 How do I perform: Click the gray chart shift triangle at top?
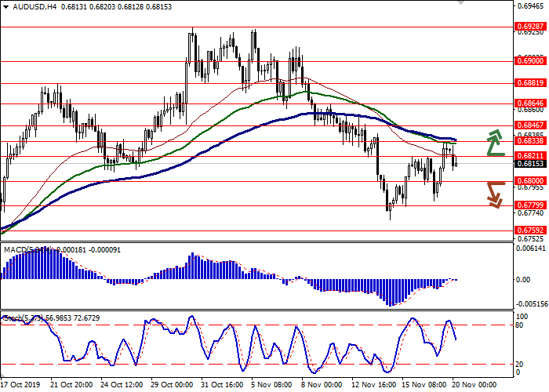[x=461, y=4]
